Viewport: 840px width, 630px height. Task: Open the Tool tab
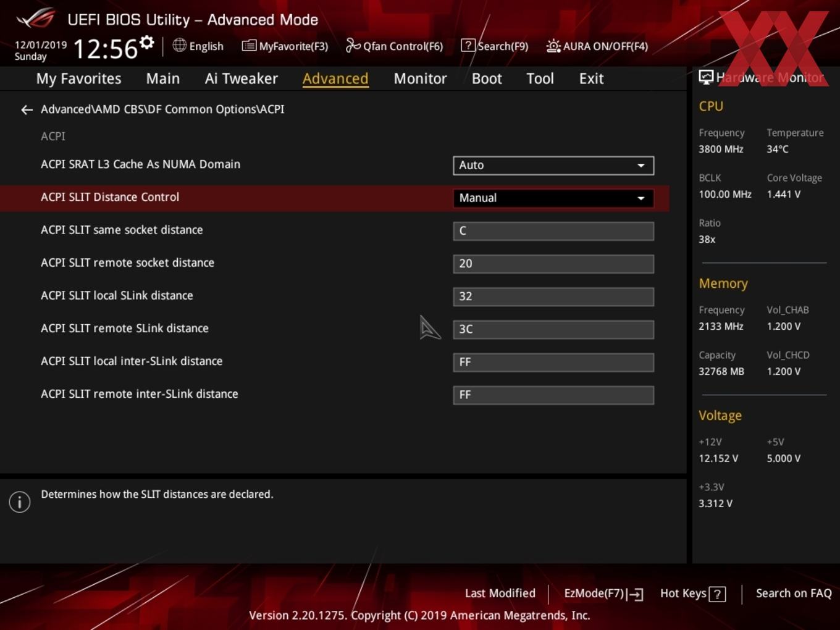point(540,78)
